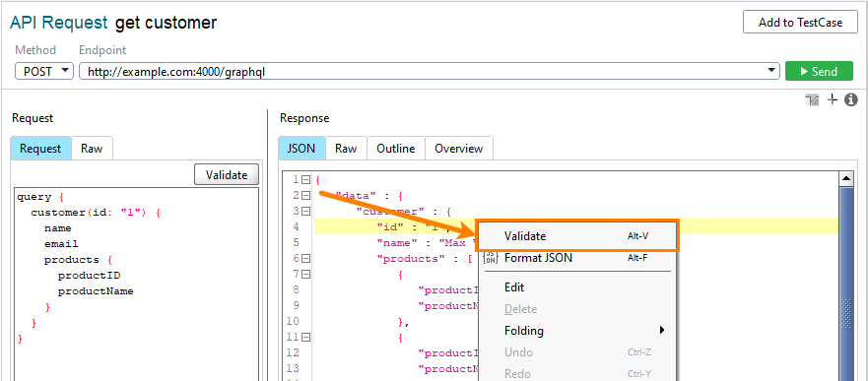Image resolution: width=868 pixels, height=381 pixels.
Task: Click the Add to TestCase button
Action: click(800, 23)
